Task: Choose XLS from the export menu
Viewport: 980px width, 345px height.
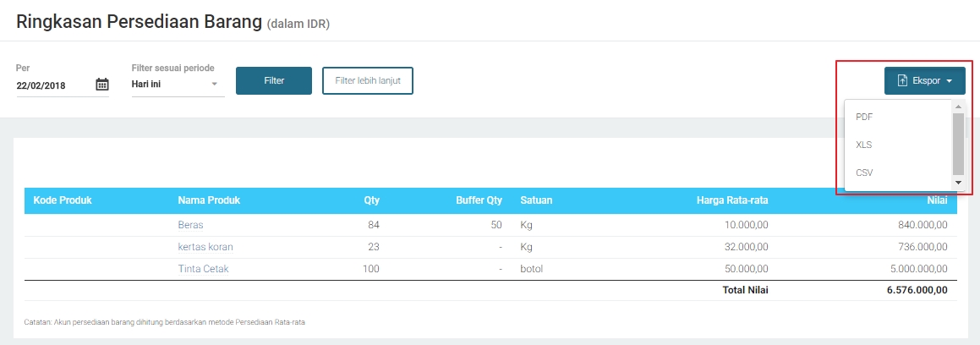Action: tap(864, 145)
